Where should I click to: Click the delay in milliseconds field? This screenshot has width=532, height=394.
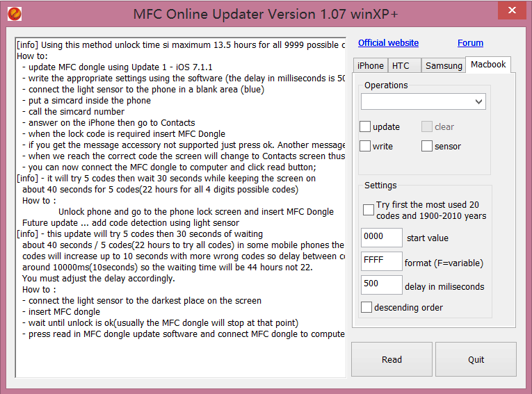pos(381,285)
